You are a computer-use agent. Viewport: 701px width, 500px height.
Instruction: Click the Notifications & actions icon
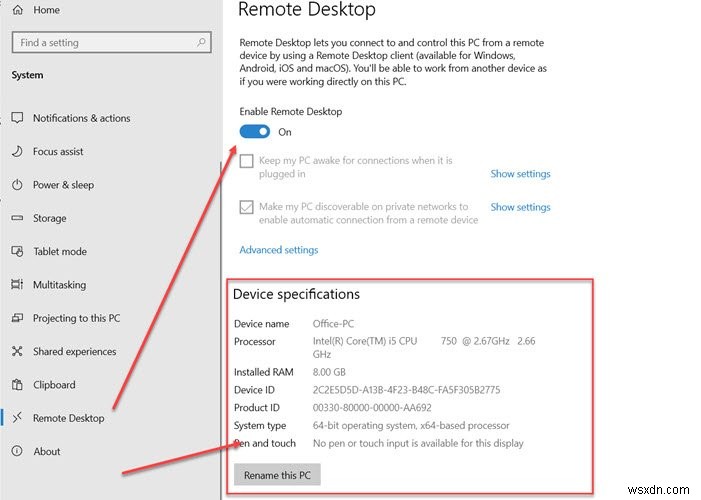(17, 118)
